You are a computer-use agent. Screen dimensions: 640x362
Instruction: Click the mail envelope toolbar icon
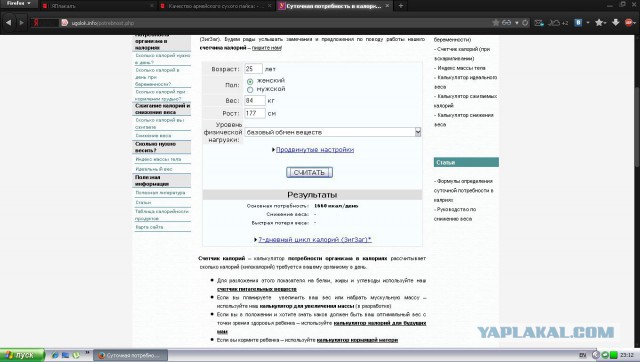point(539,23)
